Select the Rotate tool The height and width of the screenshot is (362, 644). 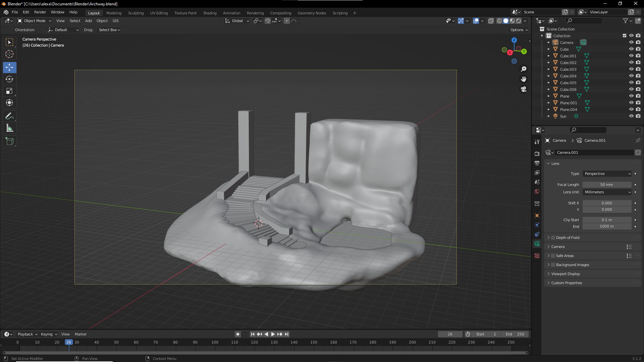(9, 79)
